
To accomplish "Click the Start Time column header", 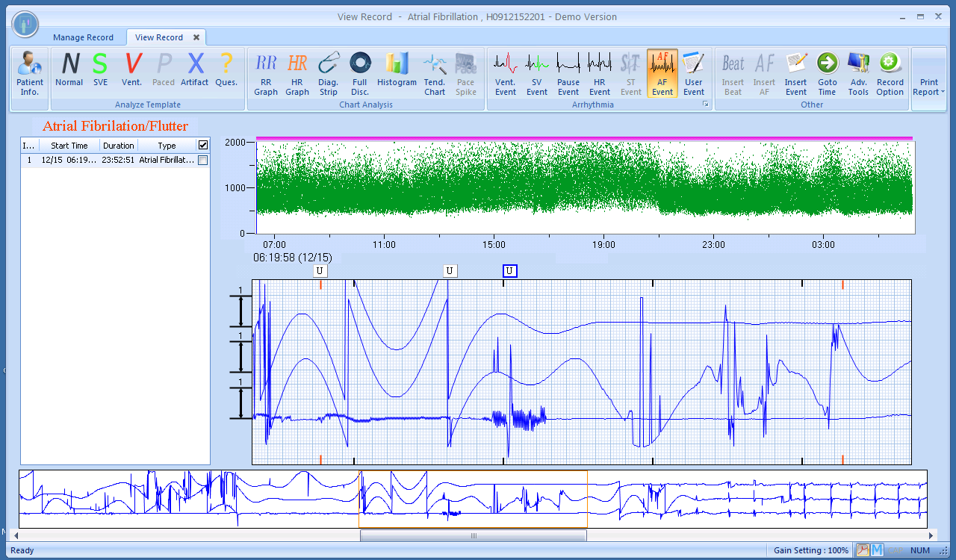I will (x=69, y=146).
